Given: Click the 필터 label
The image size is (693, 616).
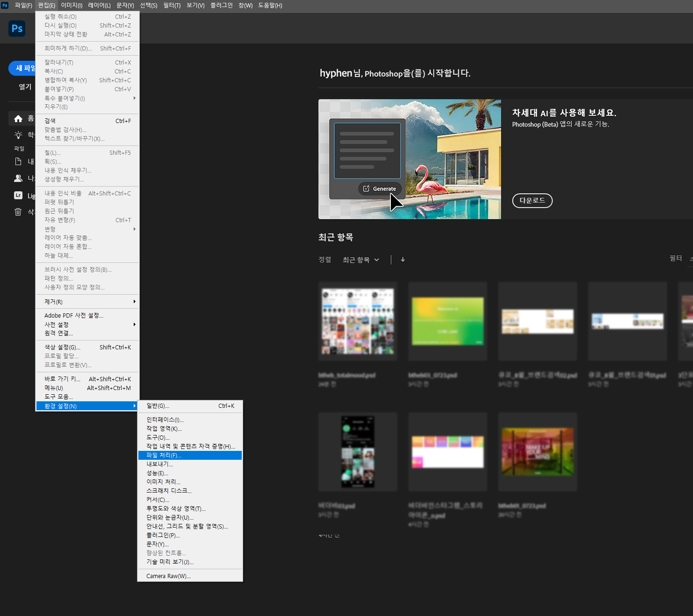Looking at the screenshot, I should click(x=675, y=258).
